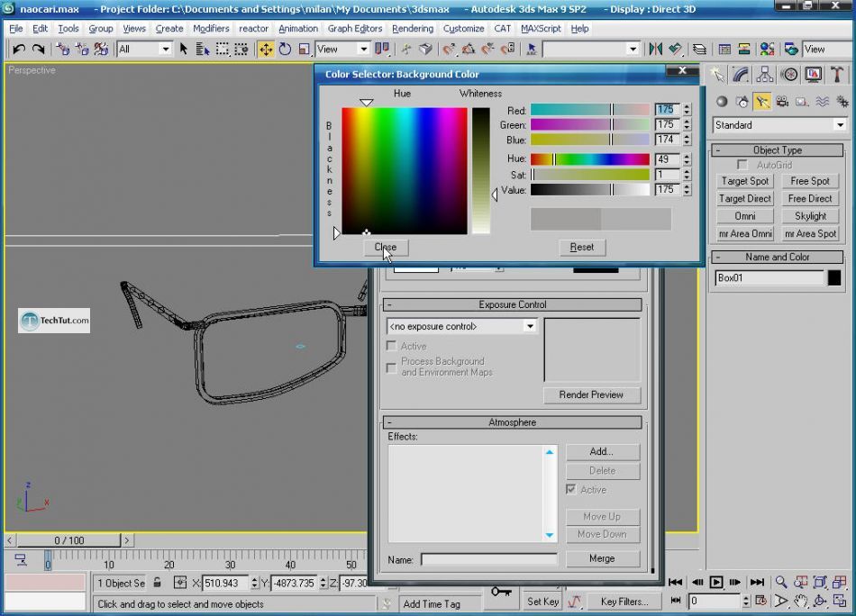Image resolution: width=856 pixels, height=616 pixels.
Task: Open the exposure control type dropdown
Action: click(529, 326)
